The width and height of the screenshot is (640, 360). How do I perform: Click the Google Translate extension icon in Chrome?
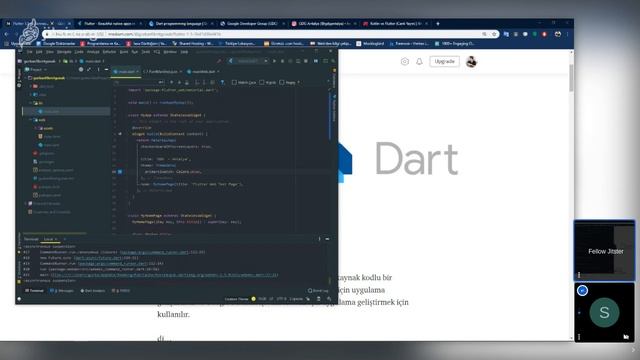point(506,34)
